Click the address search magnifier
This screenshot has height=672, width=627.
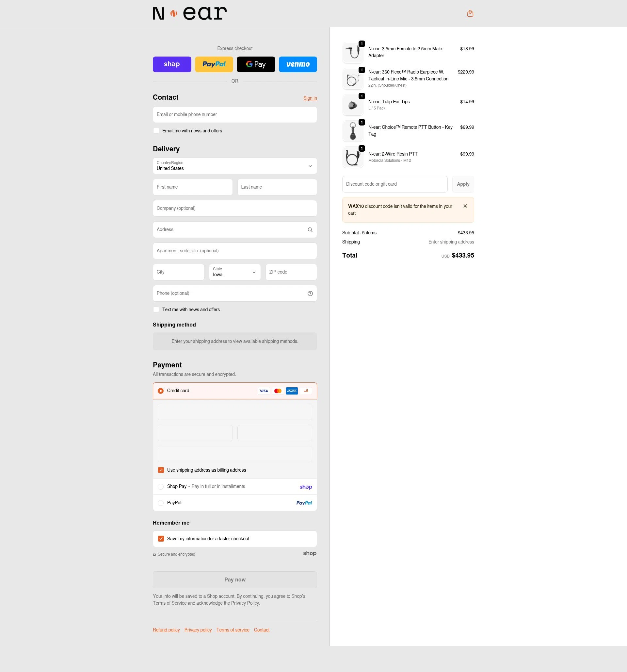310,229
